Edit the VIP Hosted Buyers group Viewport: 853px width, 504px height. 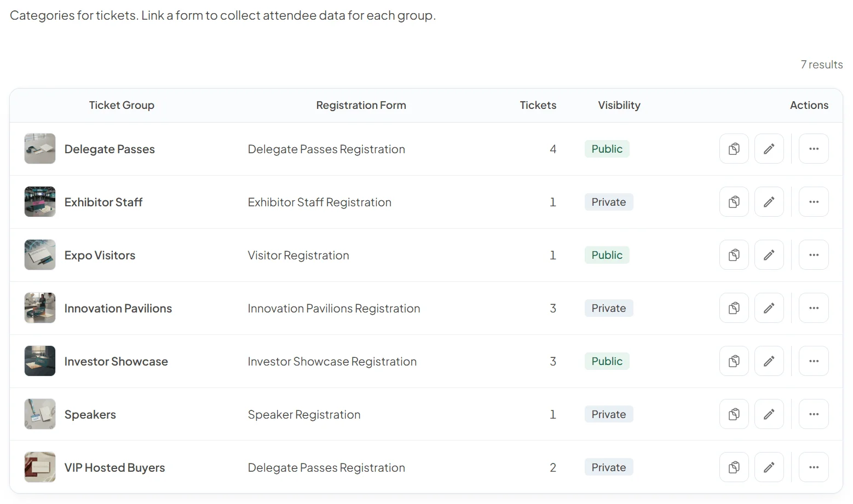coord(769,467)
